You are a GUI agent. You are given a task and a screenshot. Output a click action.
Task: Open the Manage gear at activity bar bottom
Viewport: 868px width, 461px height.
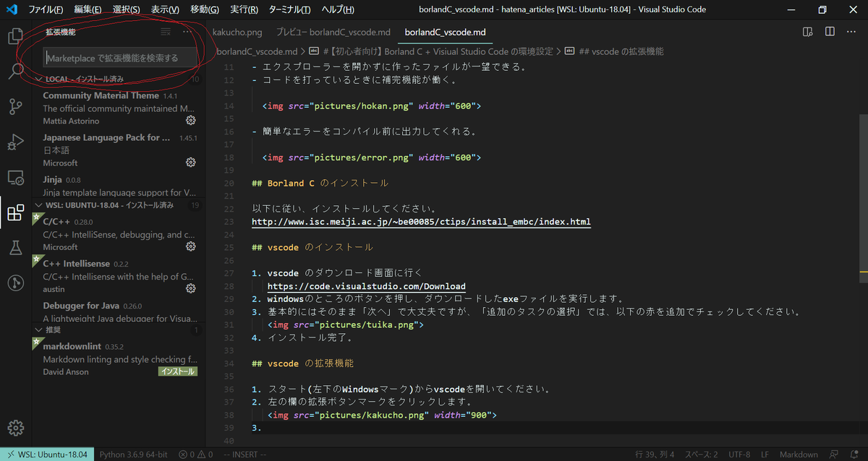(16, 428)
